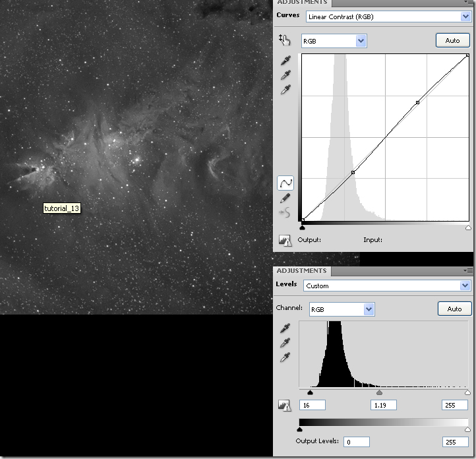Viewport: 476px width, 459px height.
Task: Click the Output Levels field showing 0
Action: pyautogui.click(x=357, y=442)
